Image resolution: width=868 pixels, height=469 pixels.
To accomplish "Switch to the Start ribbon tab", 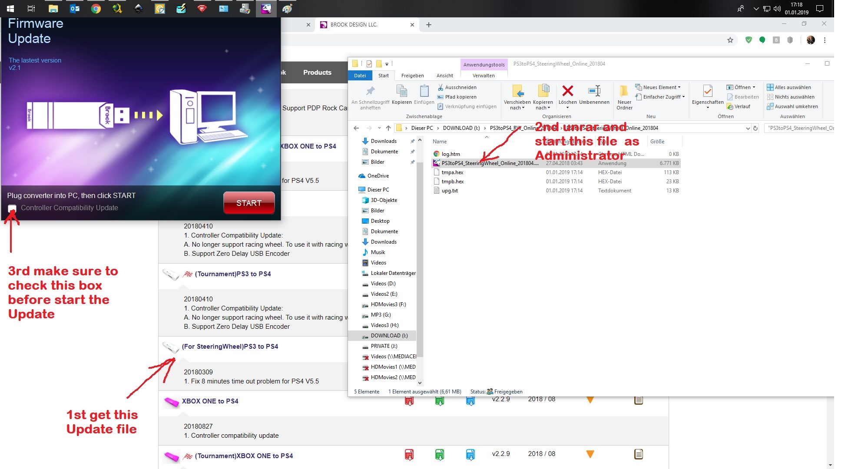I will tap(384, 76).
